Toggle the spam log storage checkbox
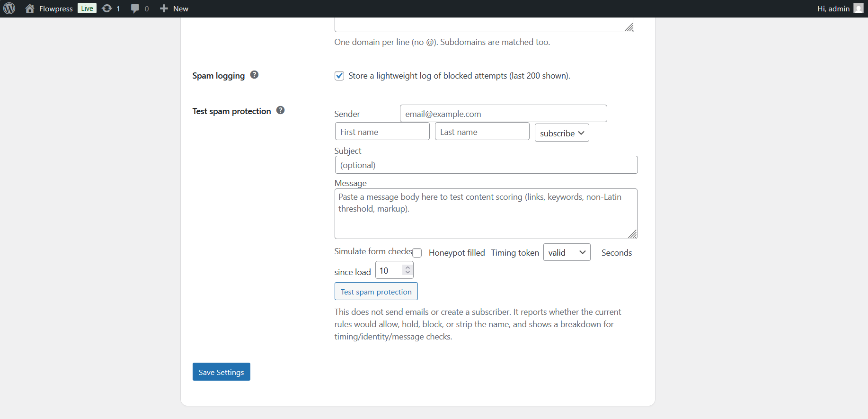 point(339,76)
